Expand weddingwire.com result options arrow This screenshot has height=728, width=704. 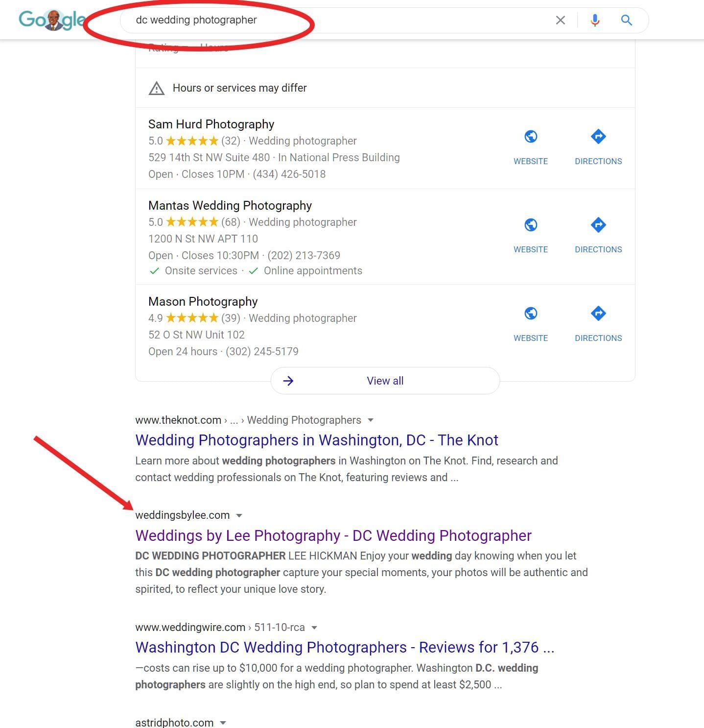tap(314, 628)
